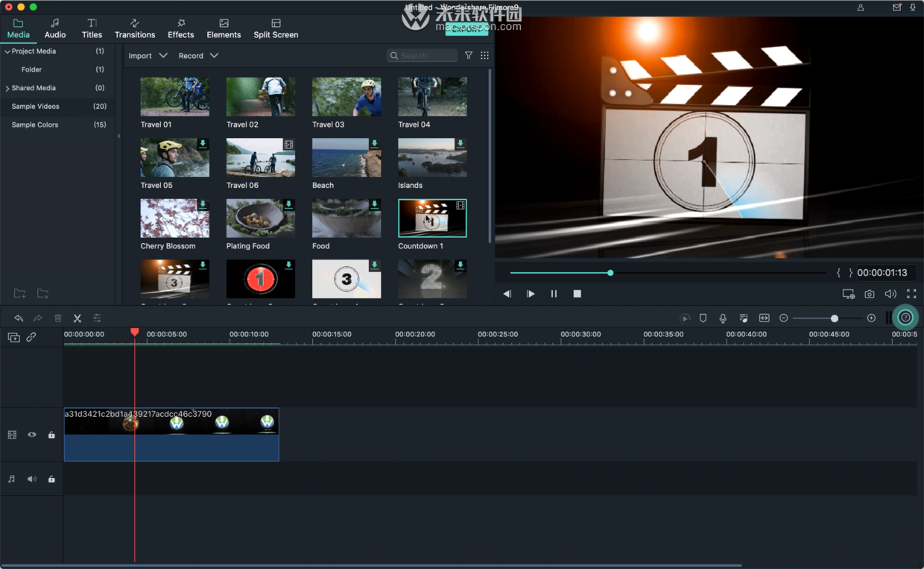Image resolution: width=924 pixels, height=569 pixels.
Task: Click the preview playback progress slider
Action: coord(668,273)
